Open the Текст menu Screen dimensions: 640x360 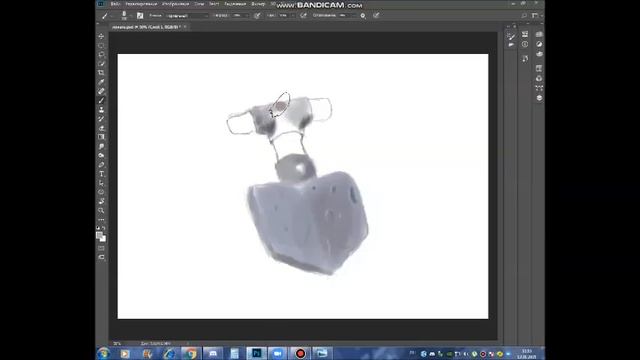pos(214,4)
